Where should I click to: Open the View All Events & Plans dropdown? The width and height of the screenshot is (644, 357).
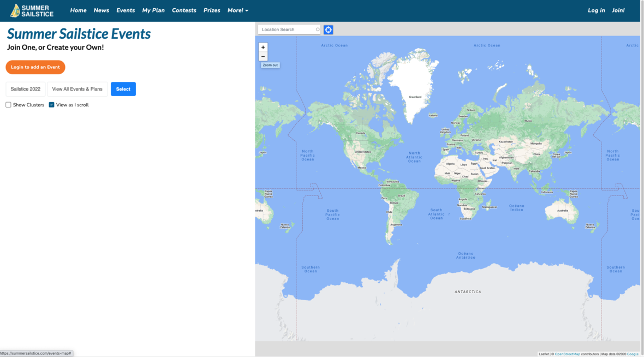pos(77,89)
